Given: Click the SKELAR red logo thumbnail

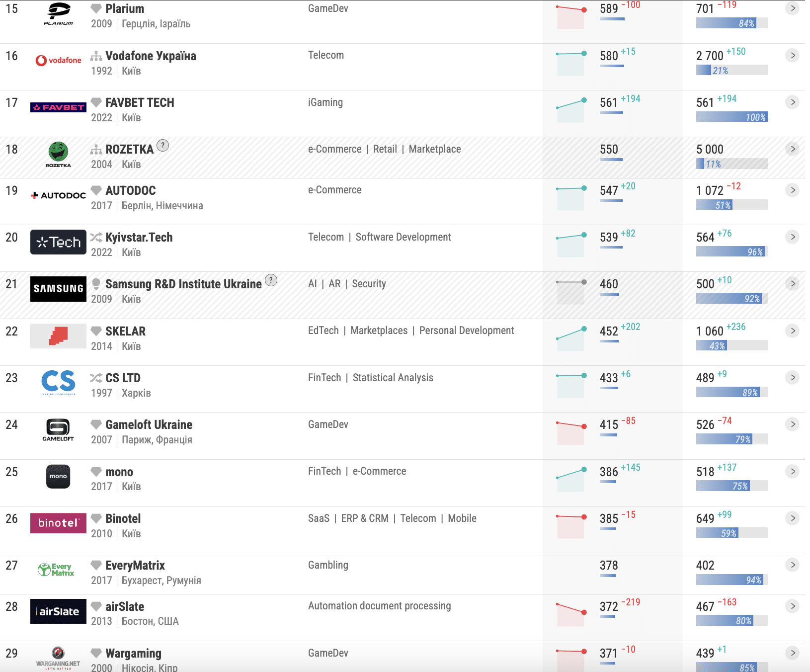Looking at the screenshot, I should tap(58, 336).
